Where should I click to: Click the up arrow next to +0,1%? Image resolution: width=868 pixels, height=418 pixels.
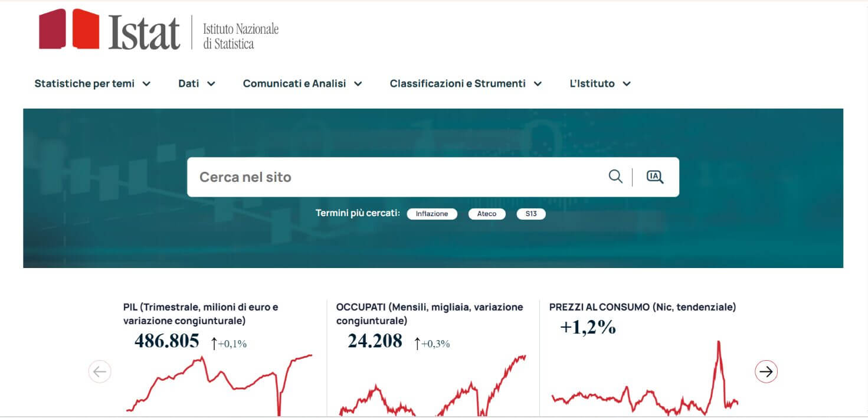pyautogui.click(x=214, y=342)
